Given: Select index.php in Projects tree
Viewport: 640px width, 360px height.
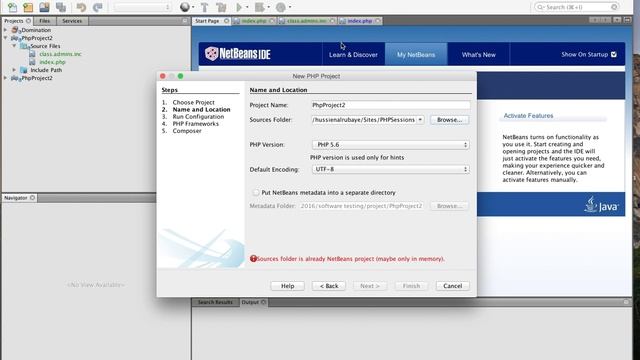Looking at the screenshot, I should coord(53,62).
